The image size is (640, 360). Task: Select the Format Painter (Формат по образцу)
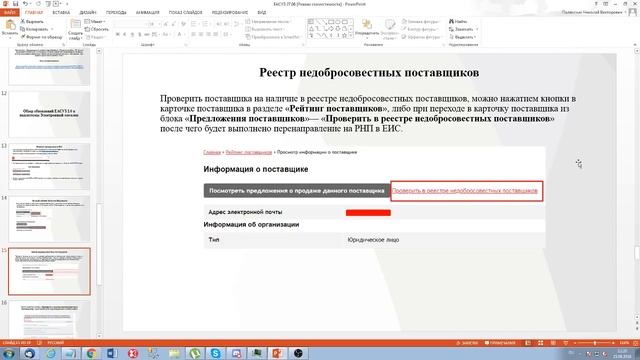pos(42,37)
